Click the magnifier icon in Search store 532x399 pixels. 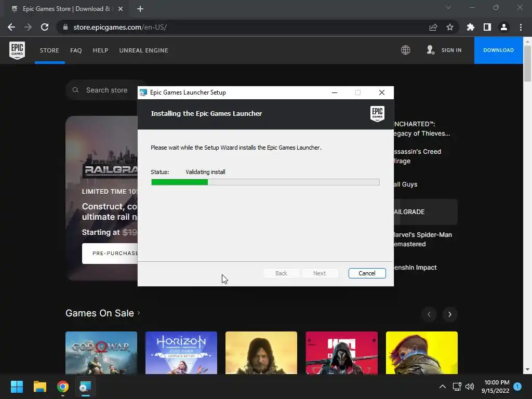tap(75, 90)
